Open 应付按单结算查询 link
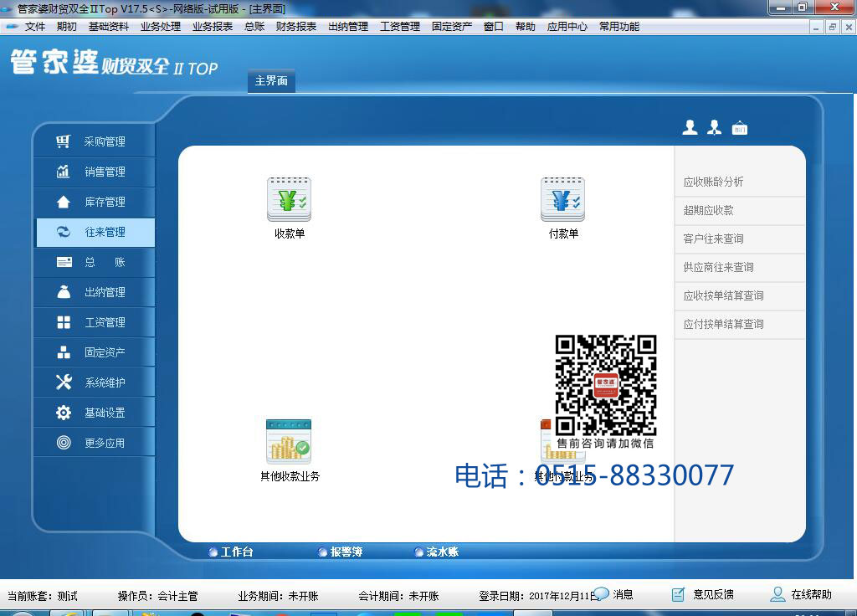 point(723,324)
